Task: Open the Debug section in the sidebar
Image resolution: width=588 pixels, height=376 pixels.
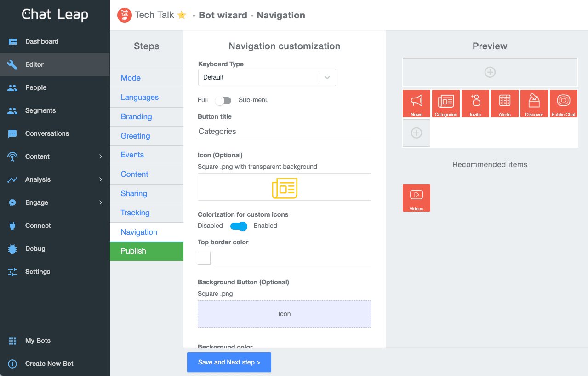Action: point(34,249)
